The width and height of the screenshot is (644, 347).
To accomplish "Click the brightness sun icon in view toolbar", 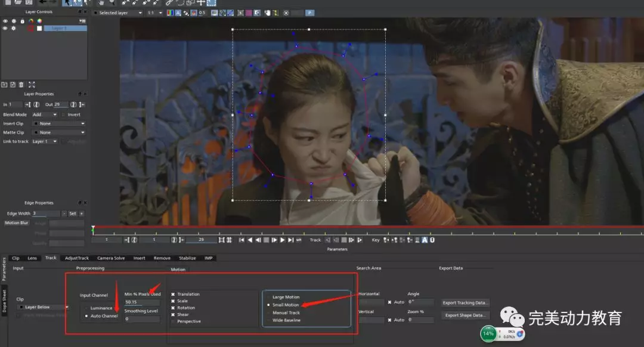I will [286, 13].
